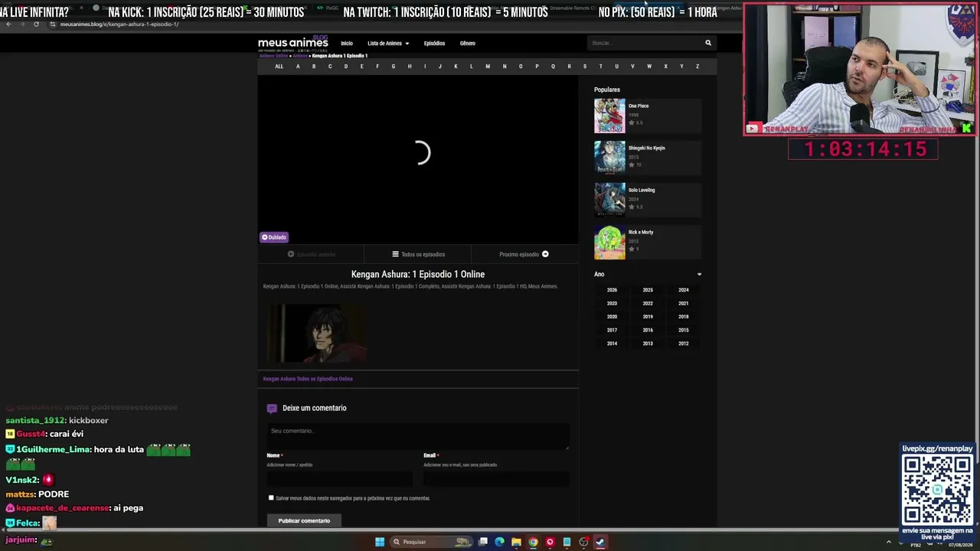The image size is (980, 551).
Task: Open the Gênero menu item
Action: [468, 44]
